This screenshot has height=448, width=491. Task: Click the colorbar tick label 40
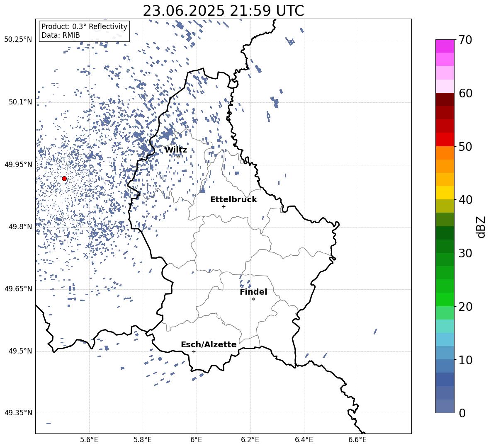(x=465, y=200)
